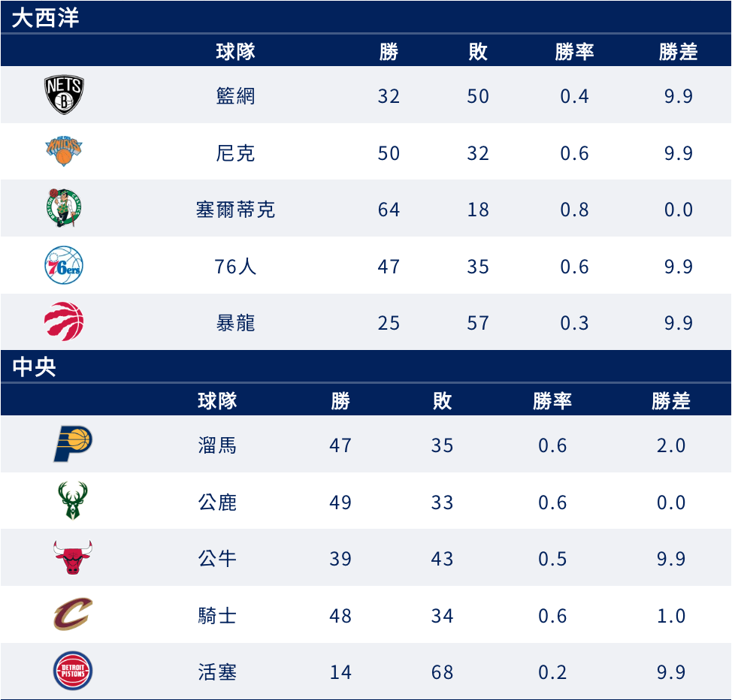Screen dimensions: 732x700
Task: Click the Chicago Bulls logo
Action: point(73,557)
